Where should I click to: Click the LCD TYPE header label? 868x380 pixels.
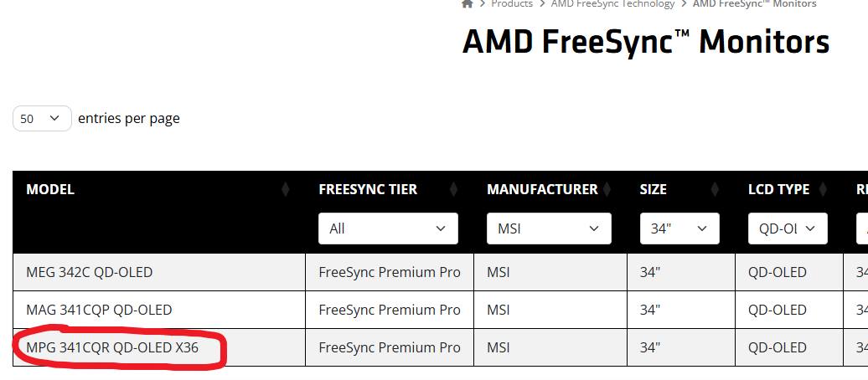(x=779, y=189)
